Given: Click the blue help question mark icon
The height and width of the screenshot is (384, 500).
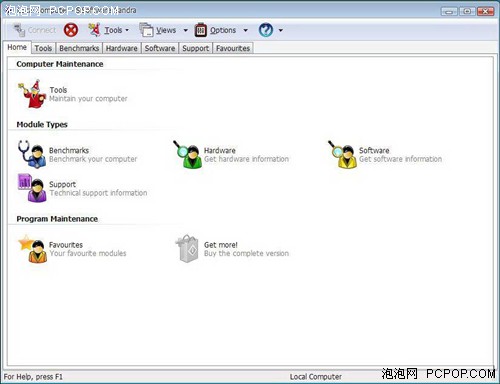Looking at the screenshot, I should (266, 30).
